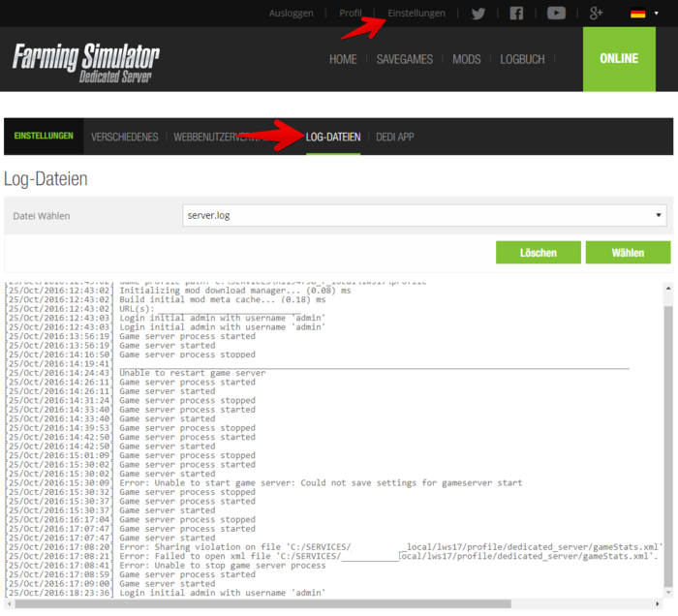
Task: Switch to the DEDI APP tab
Action: pyautogui.click(x=395, y=137)
